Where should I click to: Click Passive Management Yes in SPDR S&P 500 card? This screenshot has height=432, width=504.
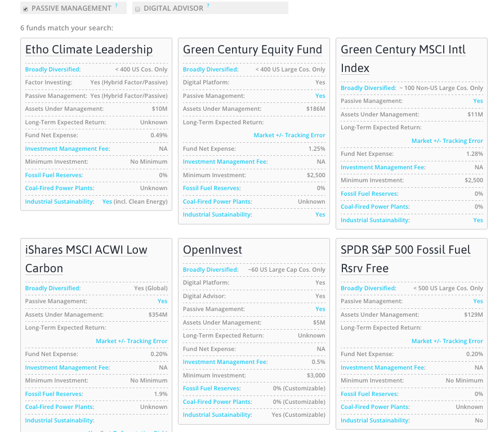click(x=478, y=301)
